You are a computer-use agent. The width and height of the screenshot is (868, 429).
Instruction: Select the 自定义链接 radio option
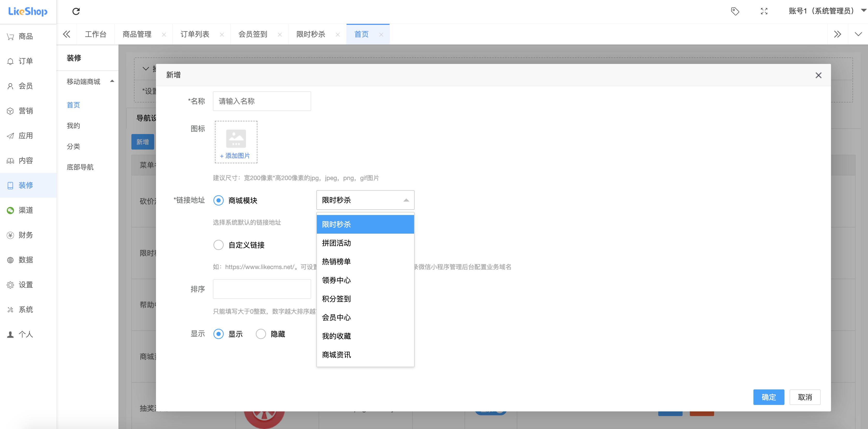click(218, 245)
